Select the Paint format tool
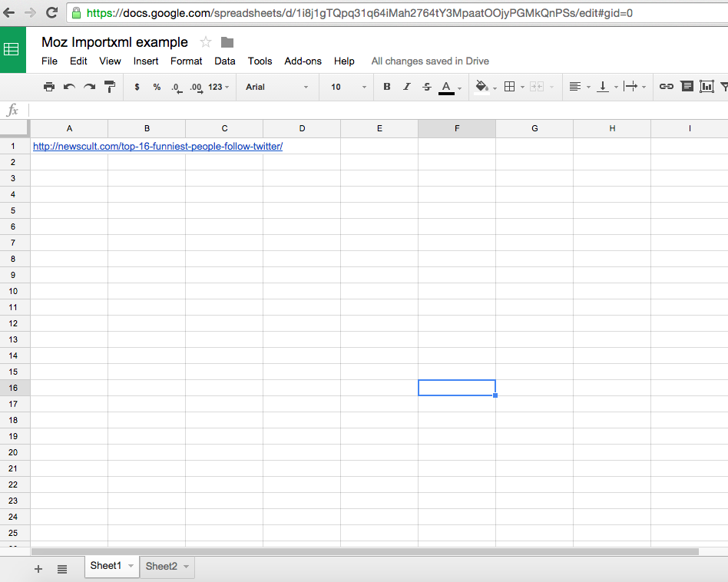 tap(109, 87)
